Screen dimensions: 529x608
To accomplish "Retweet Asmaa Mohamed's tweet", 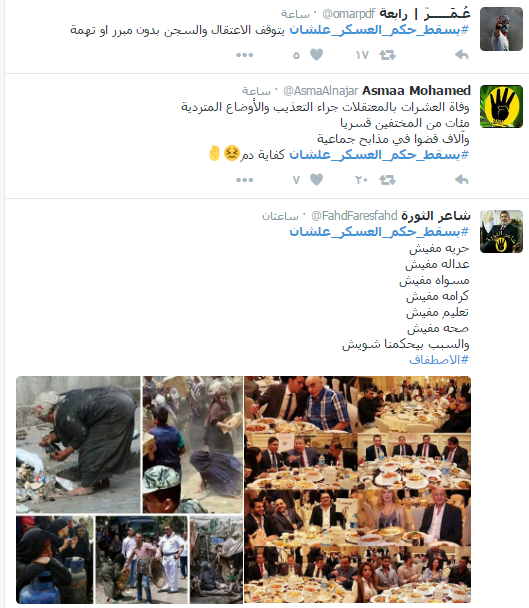I will pos(387,180).
